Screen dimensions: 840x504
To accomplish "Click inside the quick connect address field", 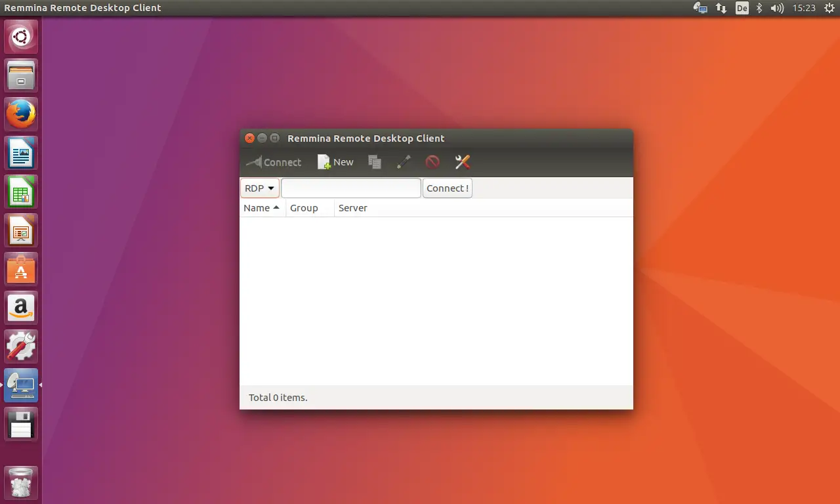I will click(x=350, y=188).
